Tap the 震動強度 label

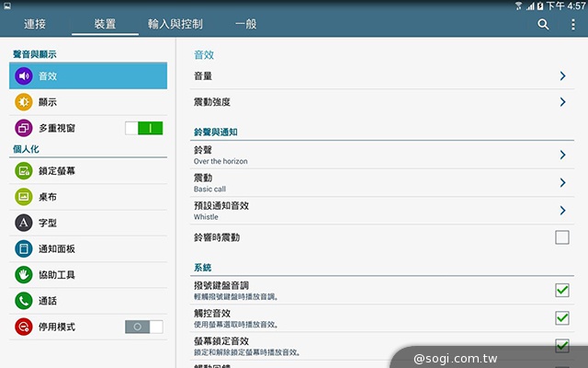coord(212,102)
